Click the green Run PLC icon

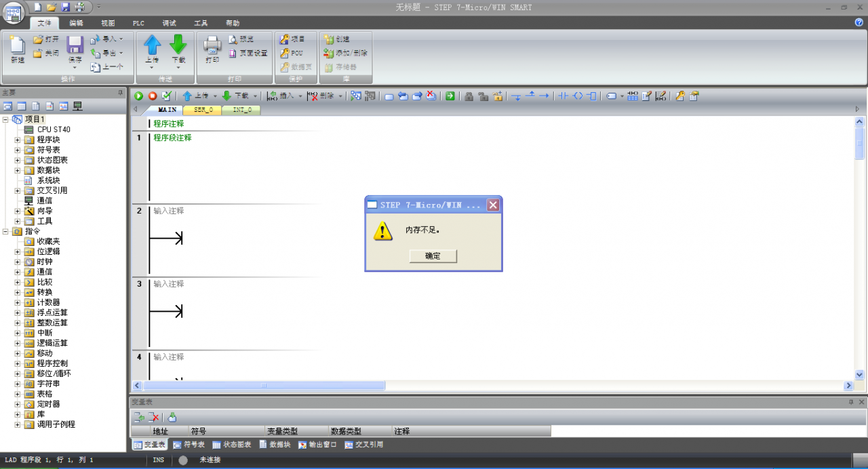coord(138,96)
